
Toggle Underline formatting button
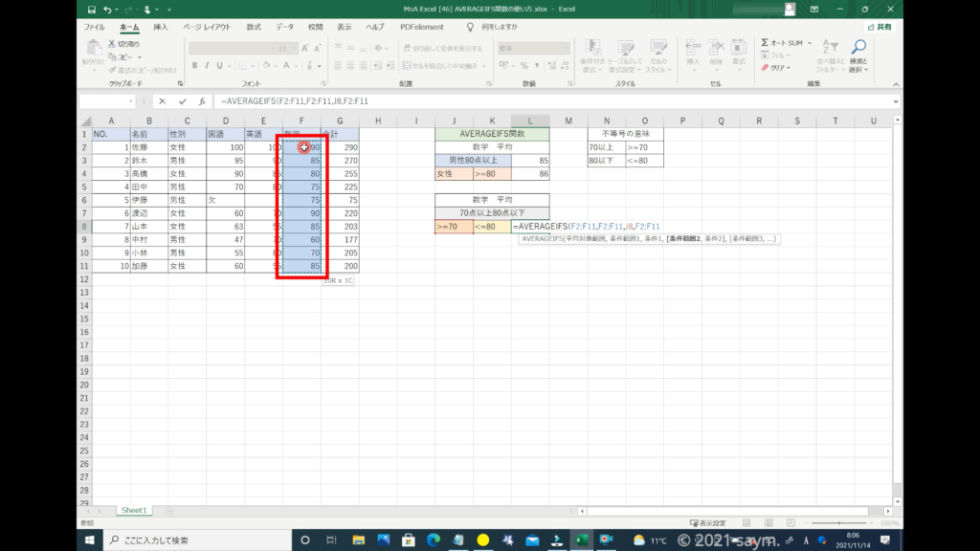(x=219, y=65)
